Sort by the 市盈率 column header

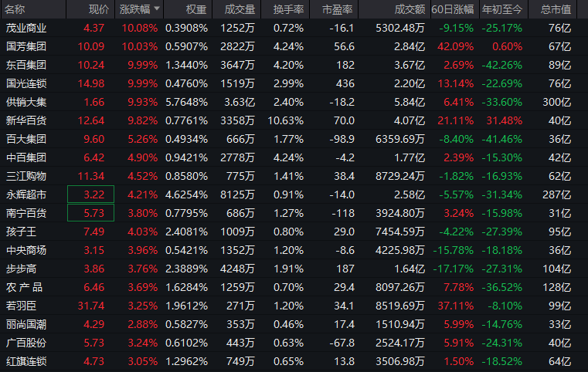pyautogui.click(x=337, y=9)
